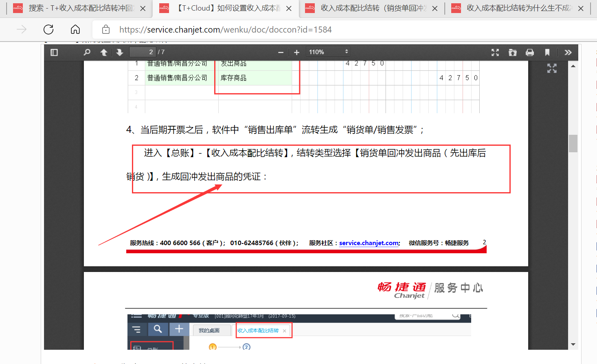The height and width of the screenshot is (364, 597).
Task: Zoom in with the plus button
Action: pyautogui.click(x=296, y=53)
